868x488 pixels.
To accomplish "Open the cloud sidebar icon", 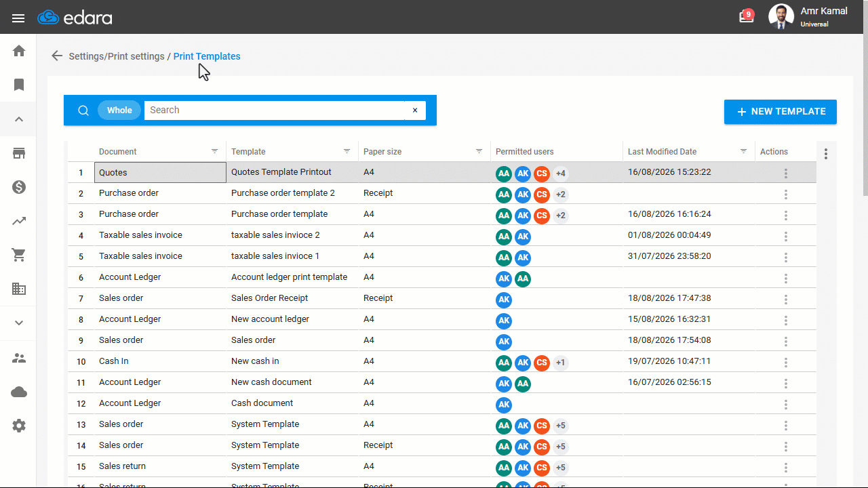I will coord(19,392).
